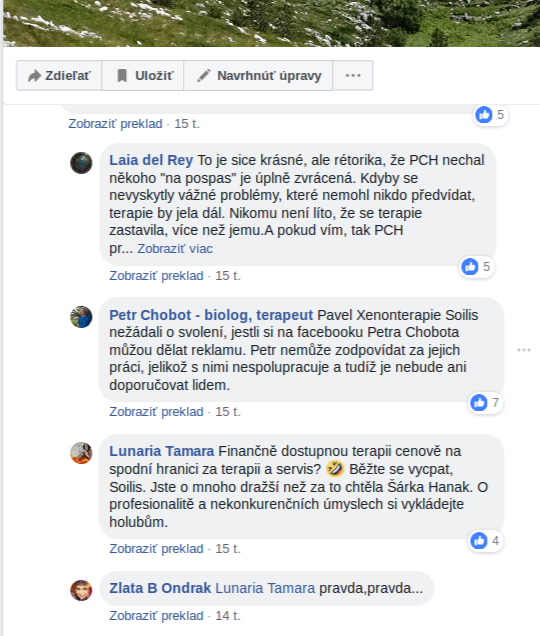Image resolution: width=540 pixels, height=636 pixels.
Task: Translate Lunaria Tamara's comment via Zobraziť preklad
Action: pos(156,549)
